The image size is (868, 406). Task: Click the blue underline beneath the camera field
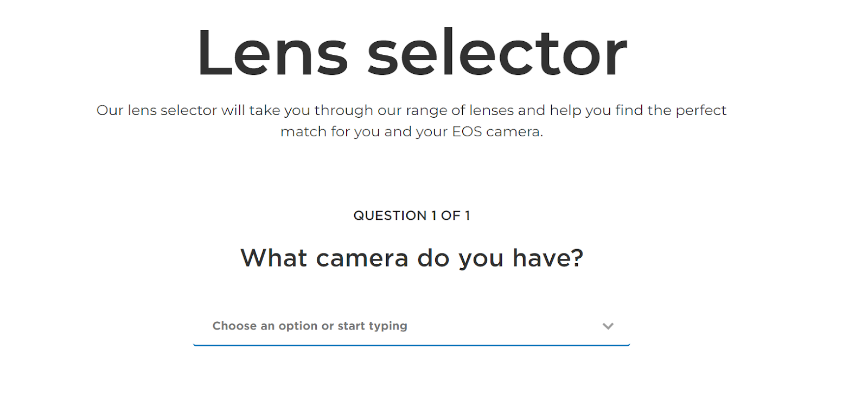tap(411, 345)
